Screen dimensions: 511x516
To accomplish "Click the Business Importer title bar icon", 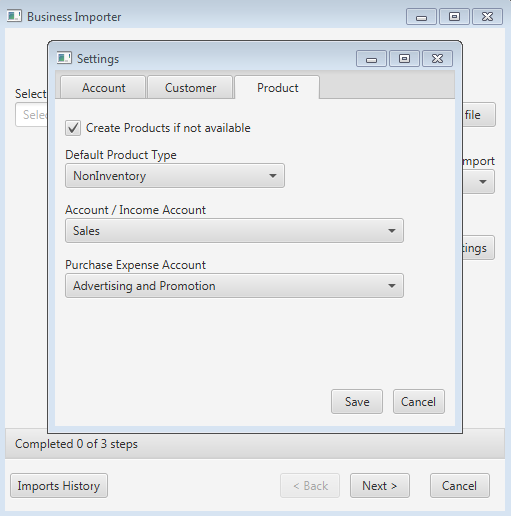I will 14,16.
